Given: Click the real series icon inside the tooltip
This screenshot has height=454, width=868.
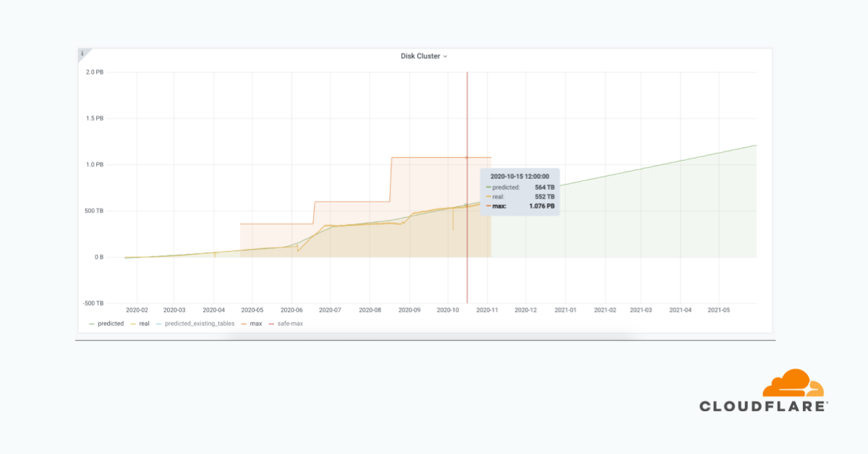Looking at the screenshot, I should click(489, 196).
